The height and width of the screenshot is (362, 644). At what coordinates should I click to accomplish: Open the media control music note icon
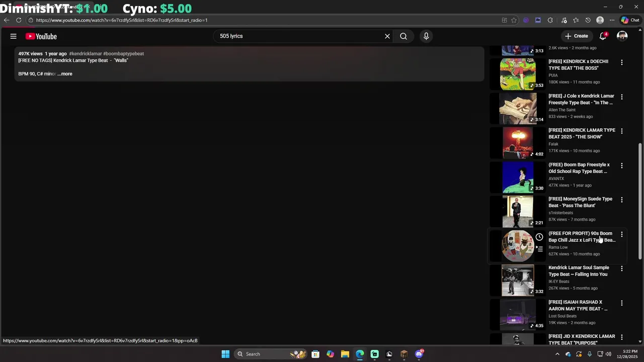pos(564,20)
